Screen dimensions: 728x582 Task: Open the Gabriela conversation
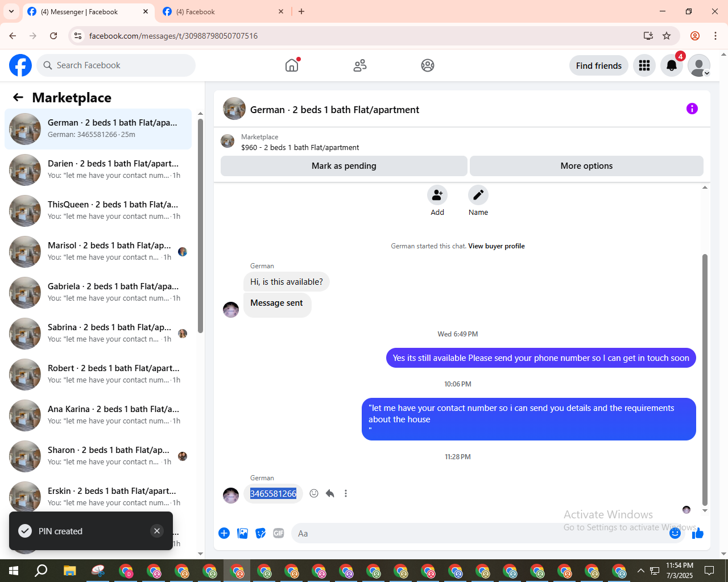[x=98, y=293]
